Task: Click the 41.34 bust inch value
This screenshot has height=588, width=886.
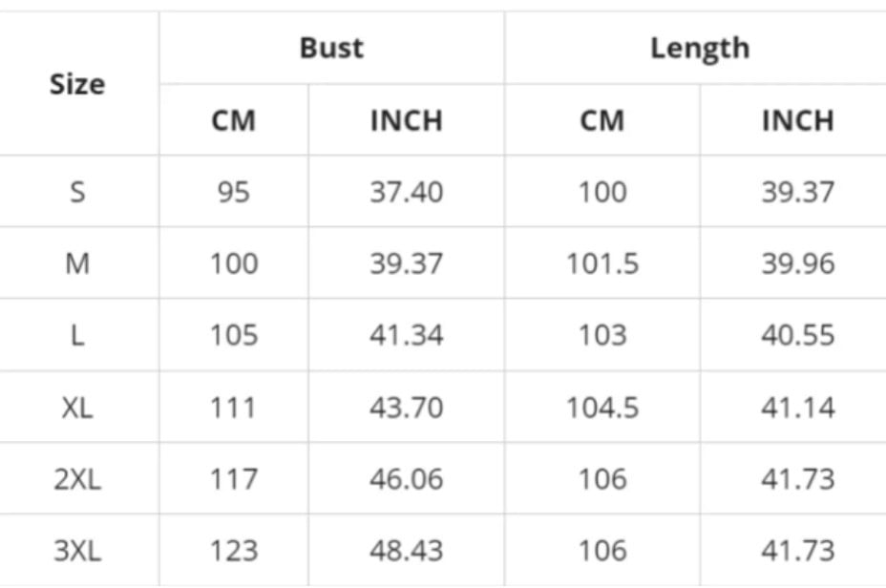Action: point(407,335)
